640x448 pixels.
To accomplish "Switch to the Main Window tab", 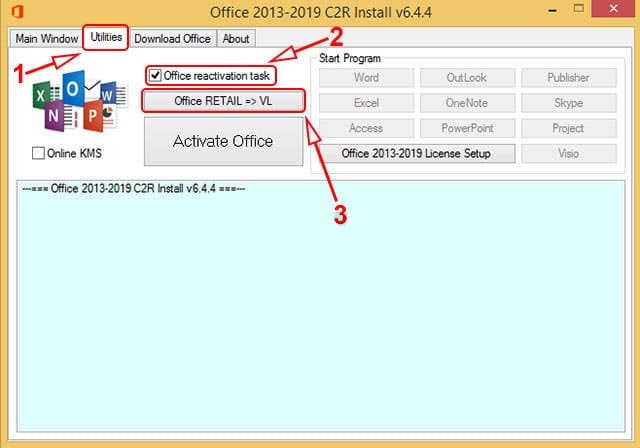I will pyautogui.click(x=47, y=39).
